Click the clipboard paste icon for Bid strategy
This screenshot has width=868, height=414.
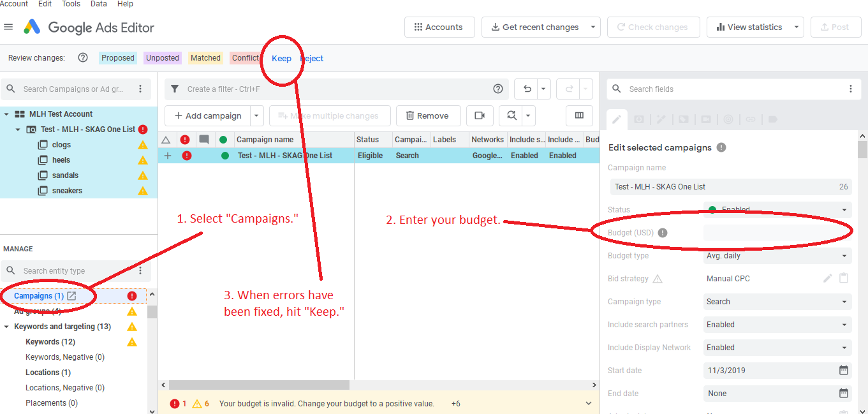click(844, 278)
